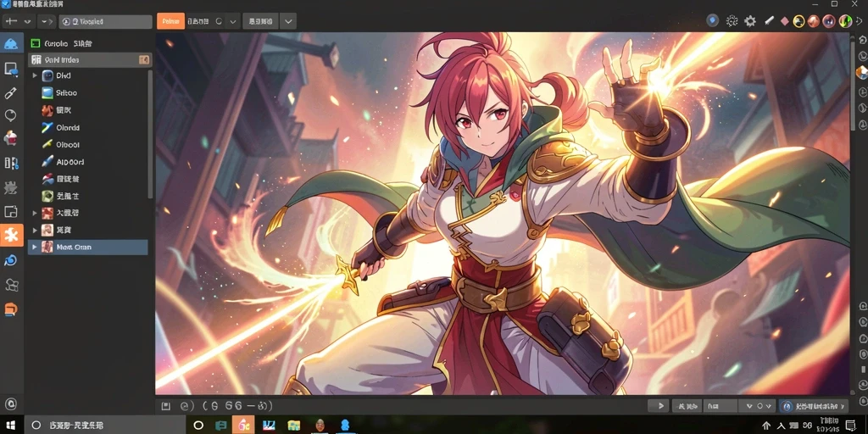
Task: Click the gear settings icon in top toolbar
Action: point(750,21)
